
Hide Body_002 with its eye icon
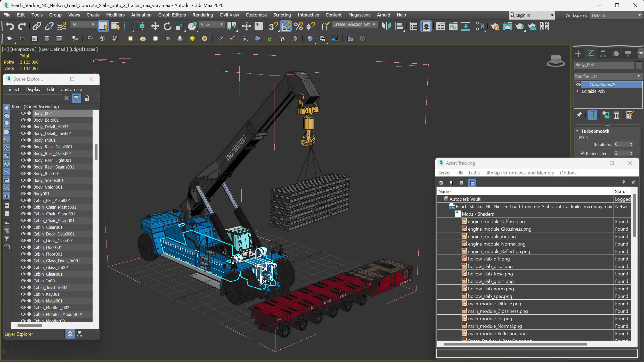(23, 113)
